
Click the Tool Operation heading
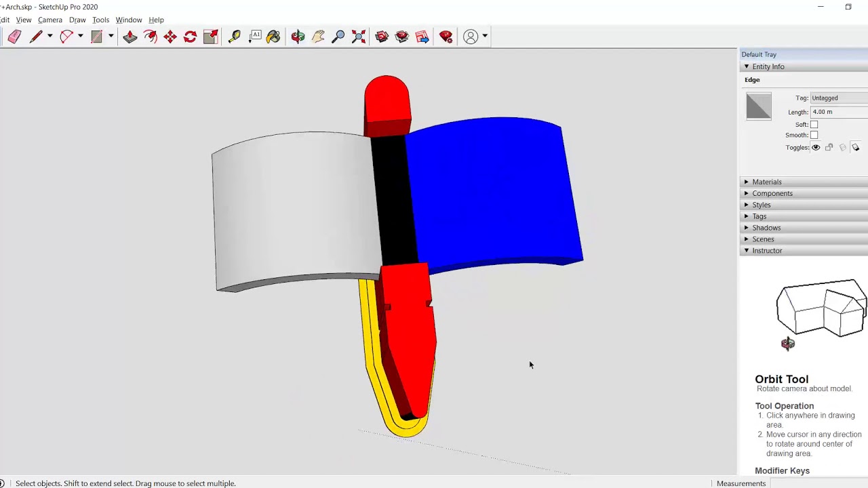point(784,406)
